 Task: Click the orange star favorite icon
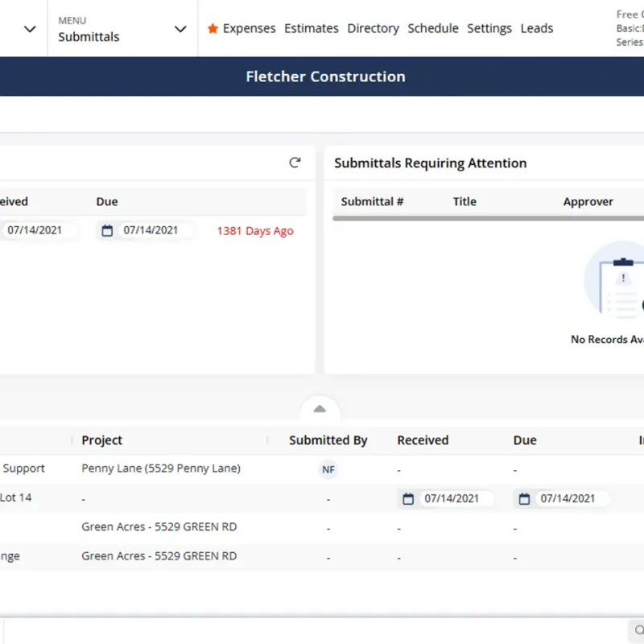[x=213, y=28]
